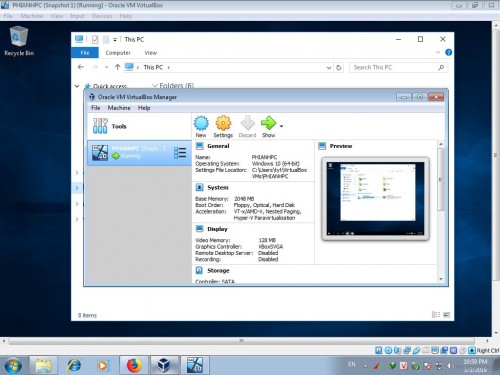
Task: Collapse the Folders (6) group
Action: coord(155,85)
